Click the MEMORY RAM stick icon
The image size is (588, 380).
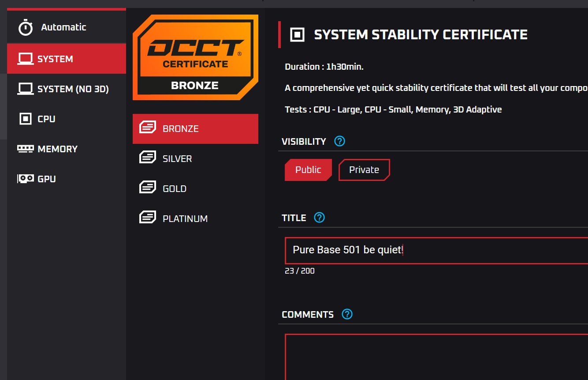pyautogui.click(x=25, y=149)
